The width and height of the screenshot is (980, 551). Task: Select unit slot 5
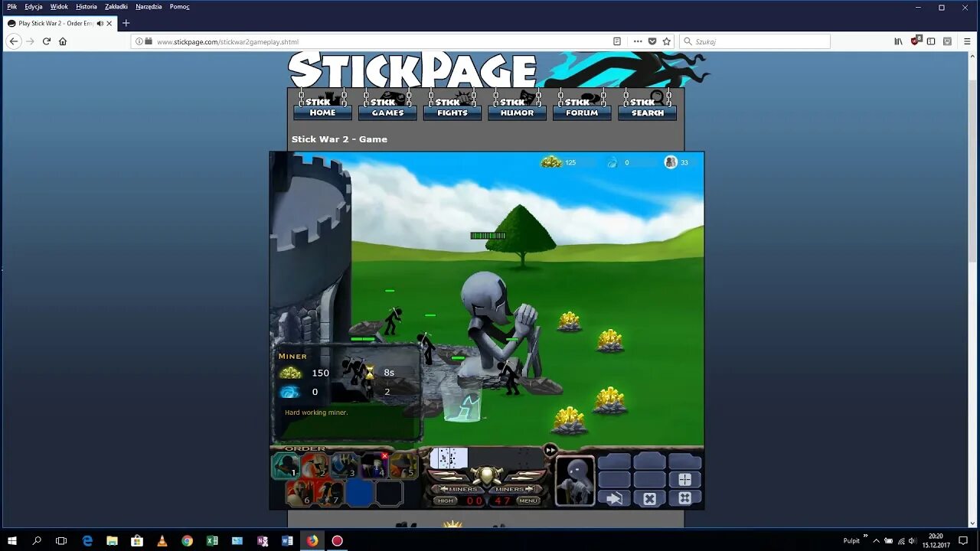(403, 465)
